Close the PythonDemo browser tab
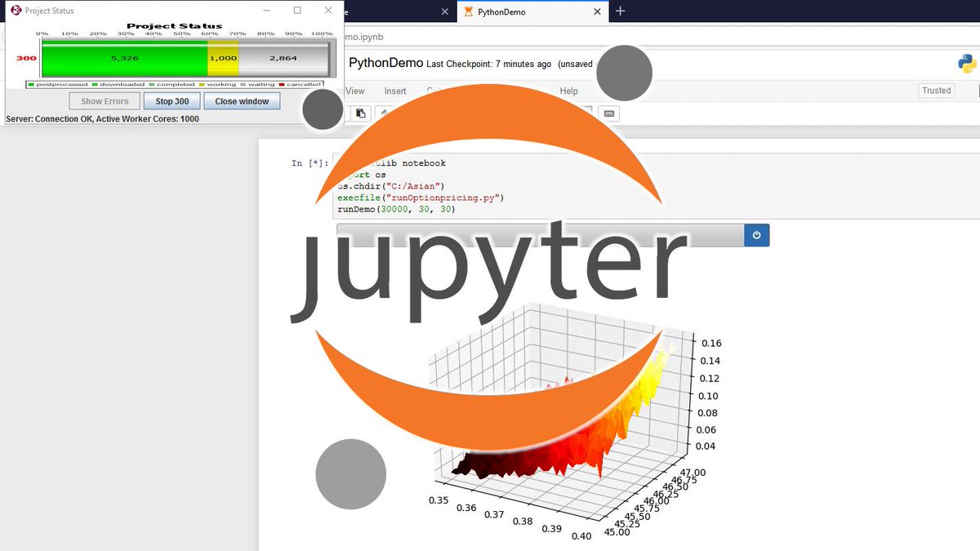The height and width of the screenshot is (551, 980). (x=598, y=11)
